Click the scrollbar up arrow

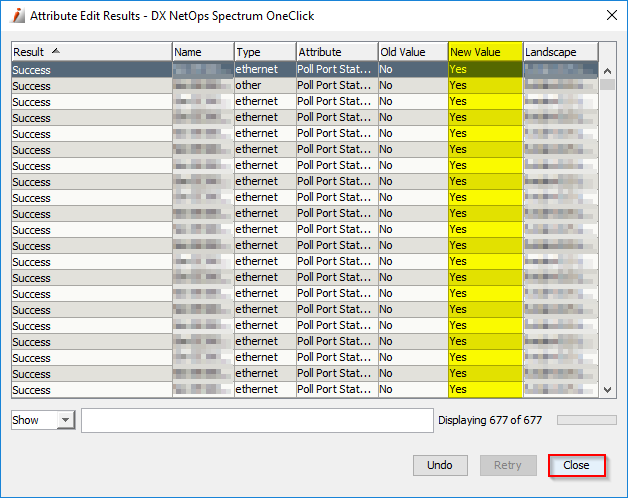click(608, 71)
